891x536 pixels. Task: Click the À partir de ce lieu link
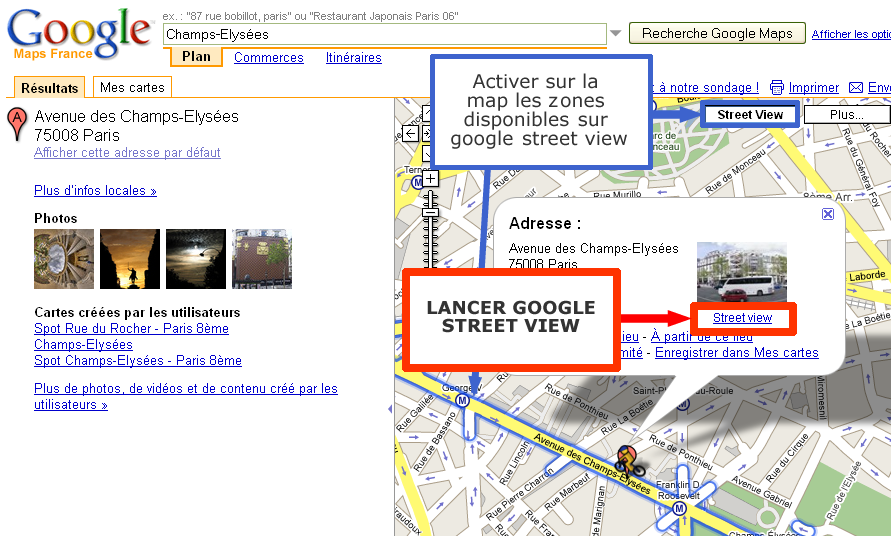702,336
